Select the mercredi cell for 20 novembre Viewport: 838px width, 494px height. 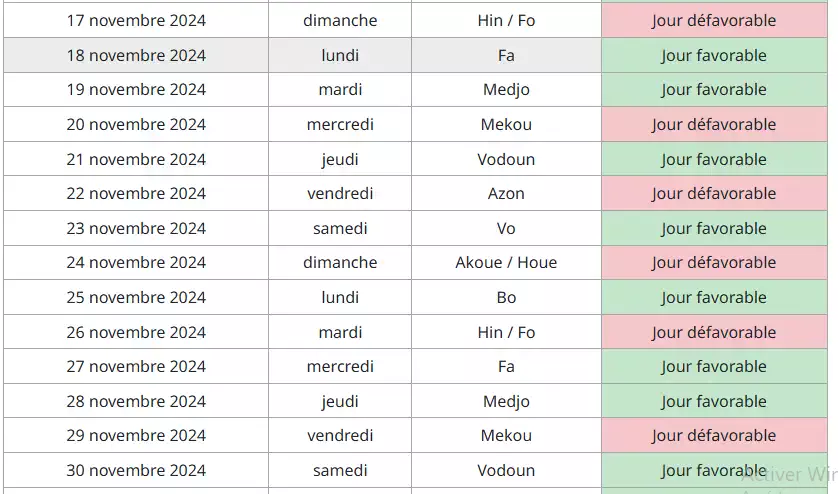[x=340, y=124]
